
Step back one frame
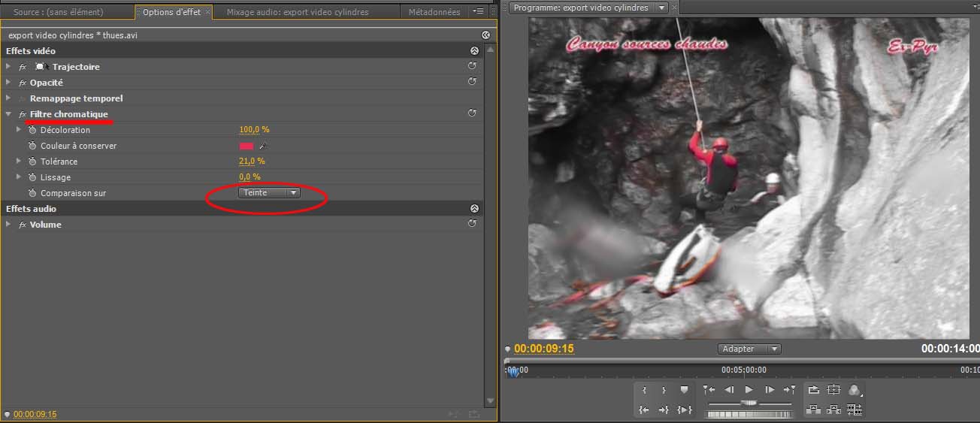point(728,390)
